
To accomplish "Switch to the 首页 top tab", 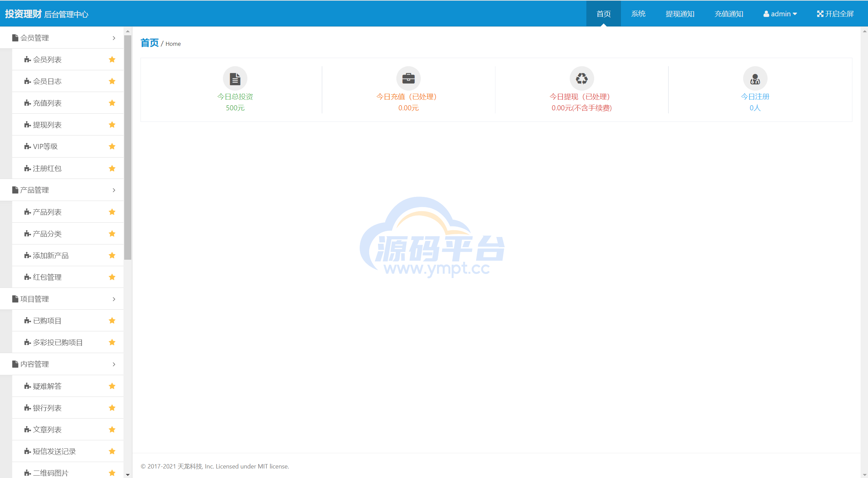I will 604,14.
